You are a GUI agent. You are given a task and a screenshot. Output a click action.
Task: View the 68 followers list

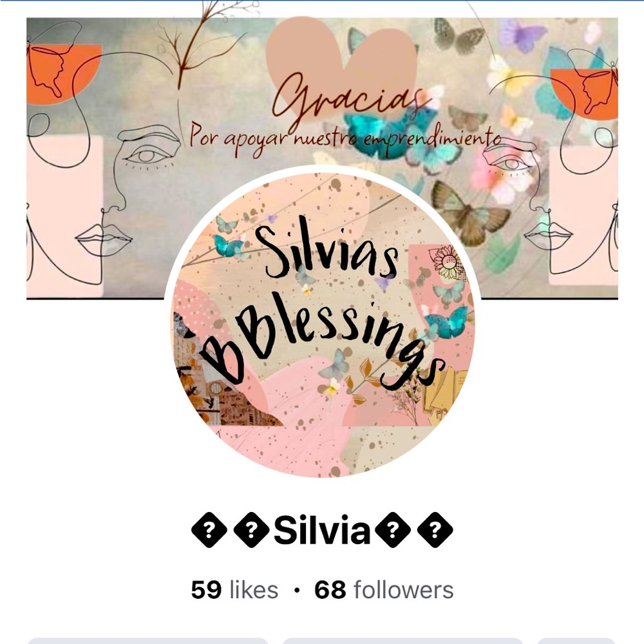(x=384, y=590)
